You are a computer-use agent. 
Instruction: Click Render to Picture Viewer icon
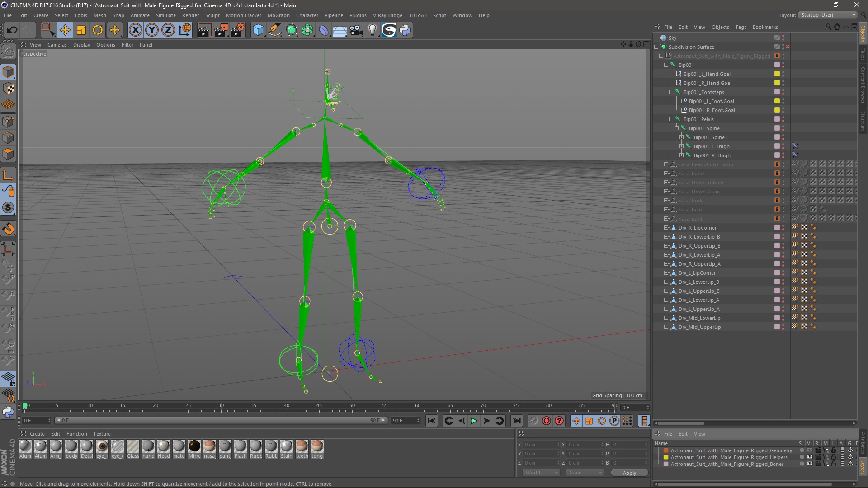pos(221,30)
